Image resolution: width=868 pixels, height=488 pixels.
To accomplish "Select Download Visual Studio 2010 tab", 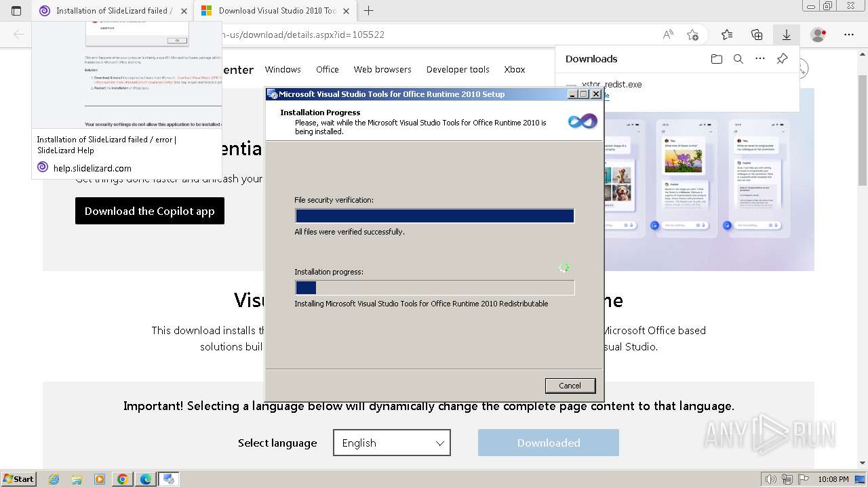I will tap(275, 11).
